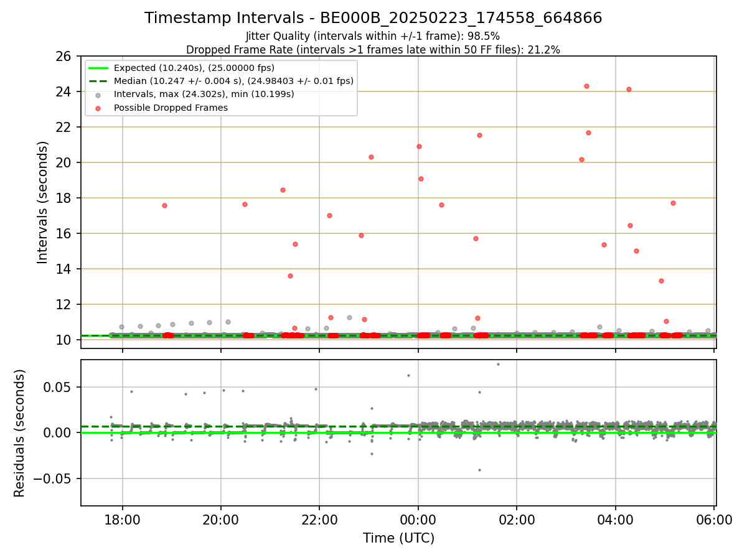Click the "06:00" x-axis tick label

[x=714, y=520]
